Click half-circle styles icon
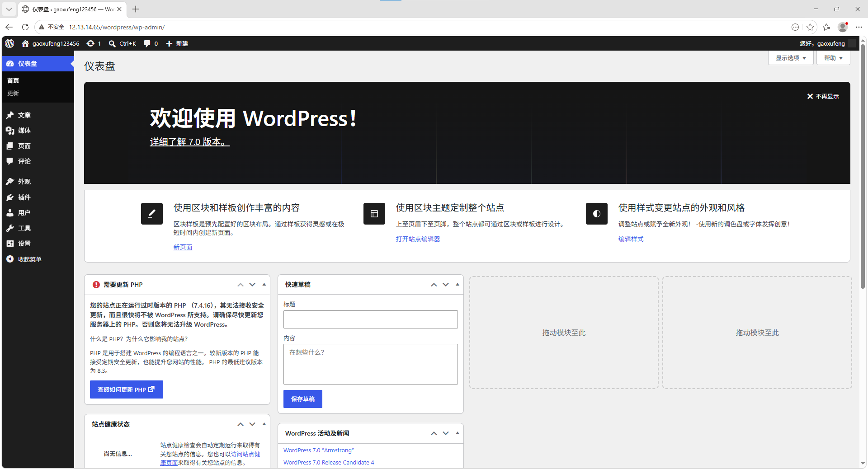The width and height of the screenshot is (868, 469). pyautogui.click(x=597, y=214)
